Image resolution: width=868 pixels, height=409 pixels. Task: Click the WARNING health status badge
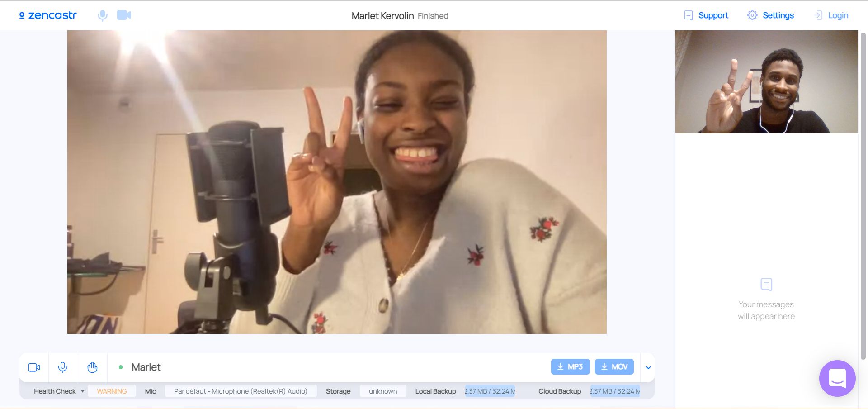(x=112, y=391)
